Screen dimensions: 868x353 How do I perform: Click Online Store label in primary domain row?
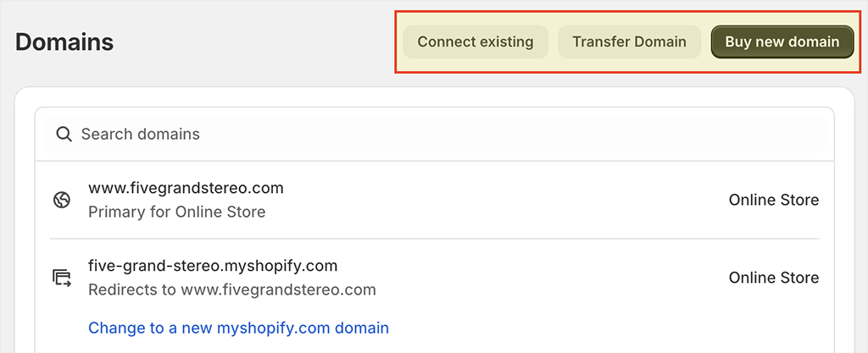click(x=773, y=200)
